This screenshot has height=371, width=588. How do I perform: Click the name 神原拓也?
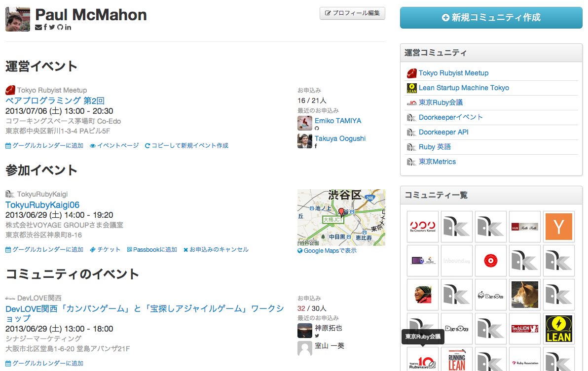tap(329, 328)
